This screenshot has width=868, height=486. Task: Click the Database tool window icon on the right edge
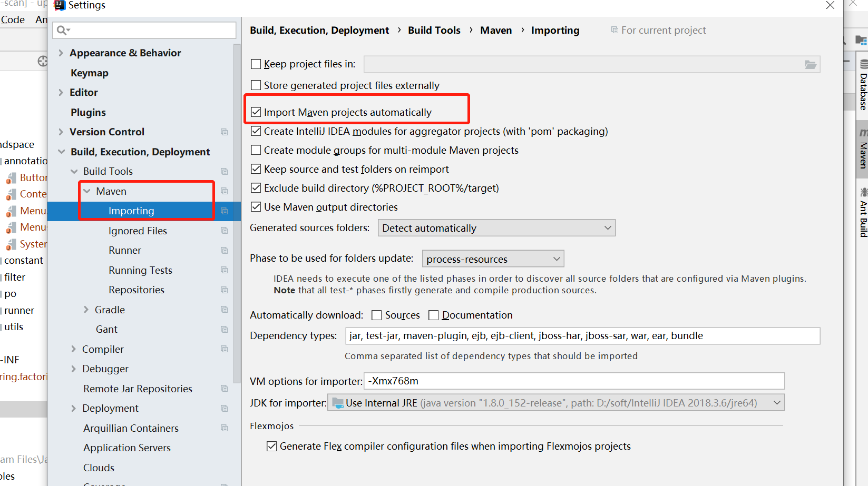(x=863, y=64)
